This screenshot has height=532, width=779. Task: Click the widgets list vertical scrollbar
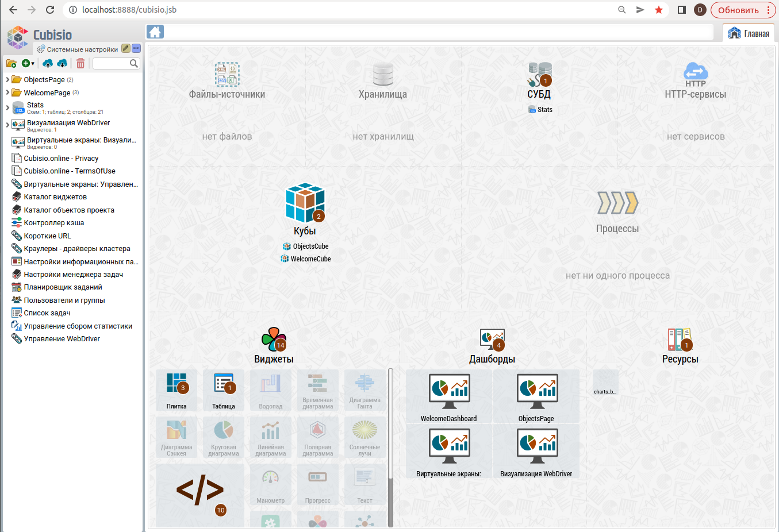tap(391, 448)
